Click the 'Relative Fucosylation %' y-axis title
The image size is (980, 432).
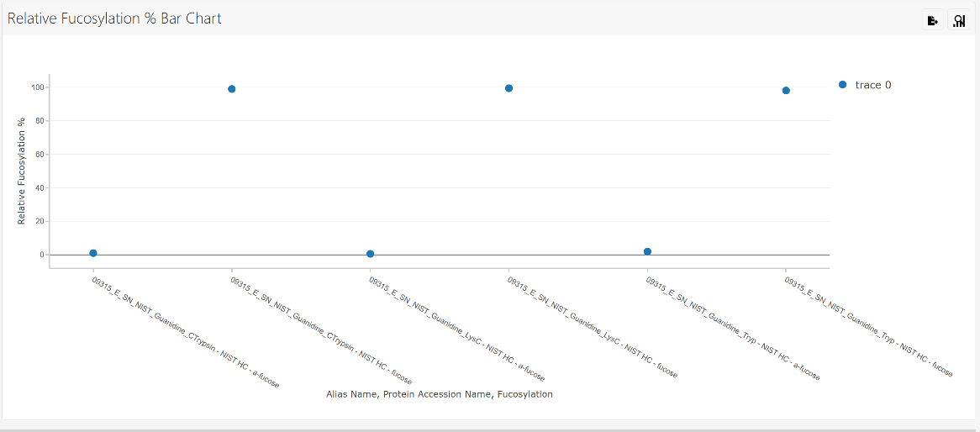(x=21, y=171)
